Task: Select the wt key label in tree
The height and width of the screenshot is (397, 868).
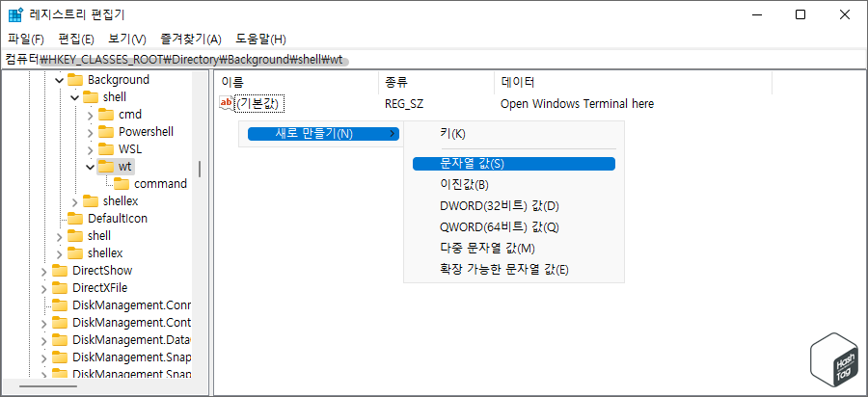Action: point(125,167)
